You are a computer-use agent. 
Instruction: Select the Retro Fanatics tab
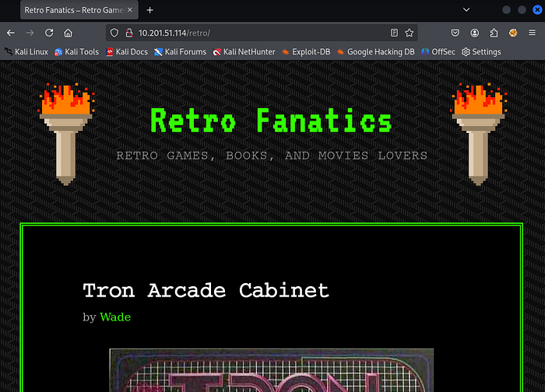point(79,10)
